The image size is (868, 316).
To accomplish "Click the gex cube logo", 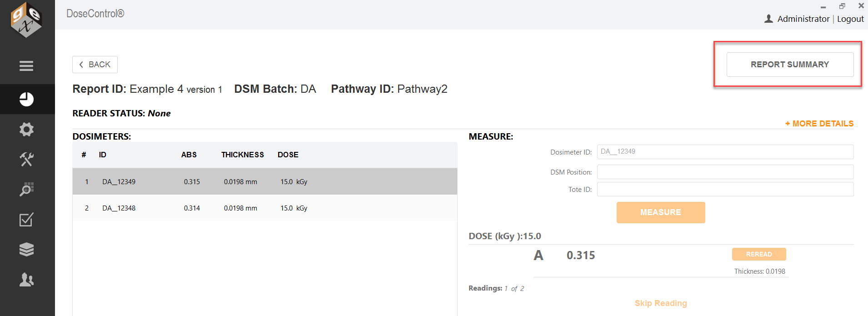I will pos(26,20).
